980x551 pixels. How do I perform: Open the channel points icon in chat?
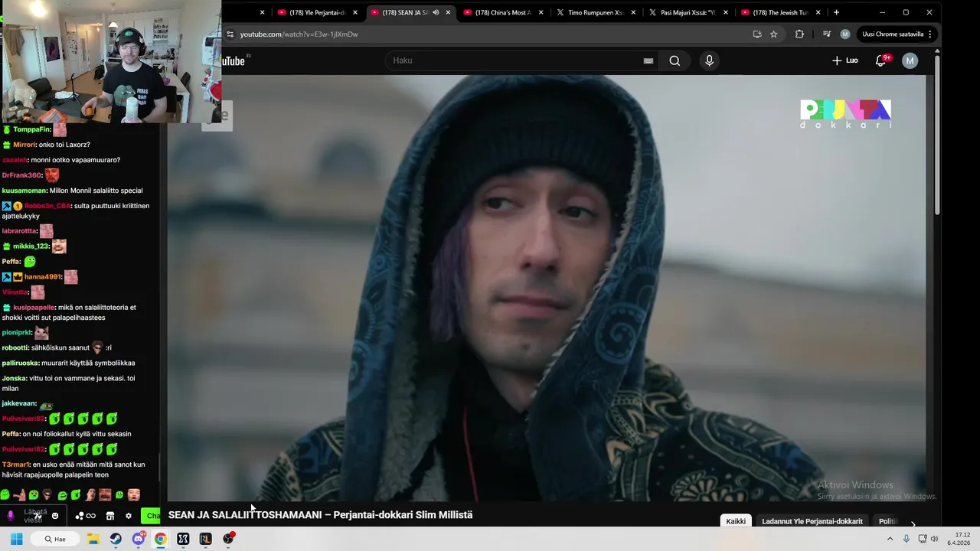85,516
